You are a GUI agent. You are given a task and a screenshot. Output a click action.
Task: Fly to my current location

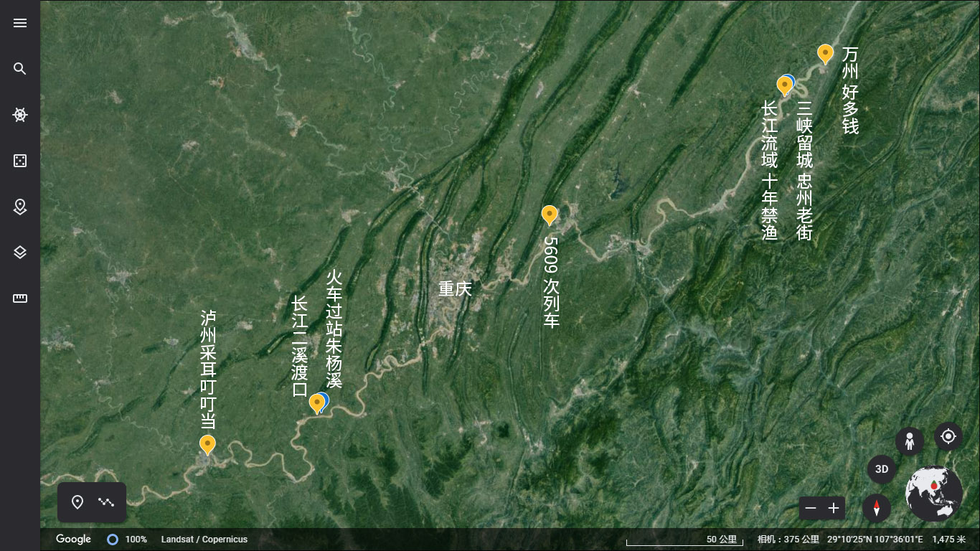pyautogui.click(x=948, y=436)
